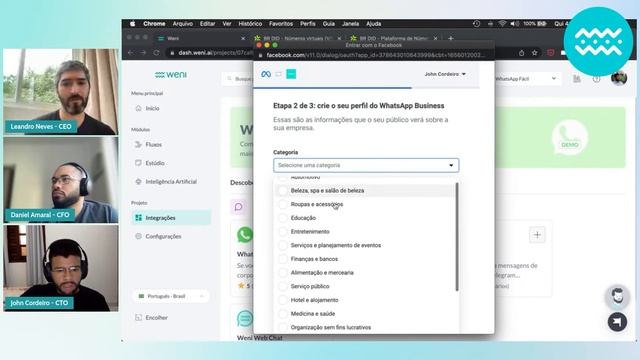640x360 pixels.
Task: Click the Weni logo in the sidebar
Action: [171, 75]
